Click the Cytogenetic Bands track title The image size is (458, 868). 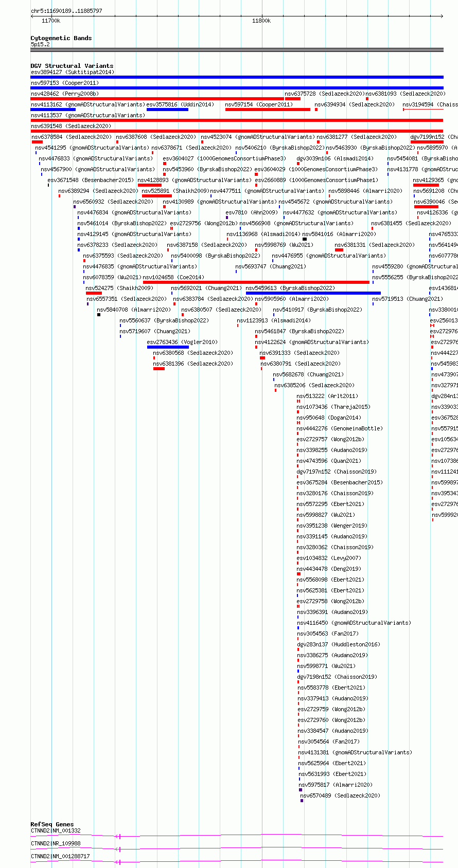[x=61, y=38]
